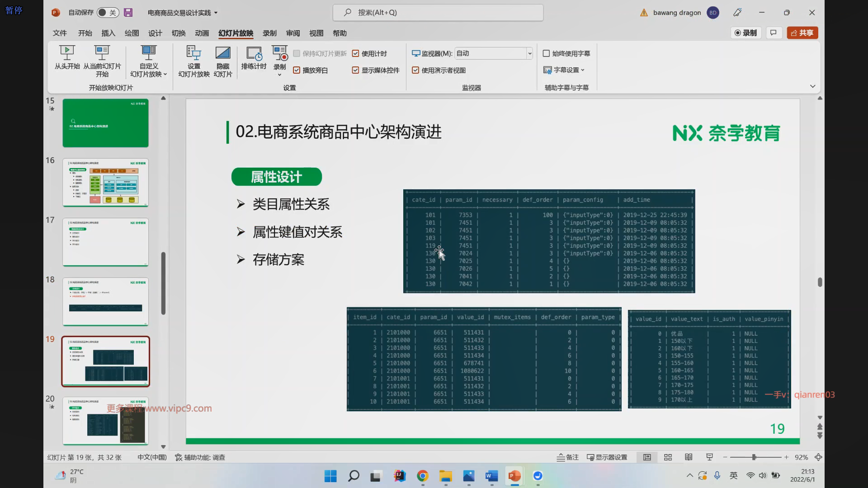Switch to Reading View icon
The height and width of the screenshot is (488, 868).
689,457
